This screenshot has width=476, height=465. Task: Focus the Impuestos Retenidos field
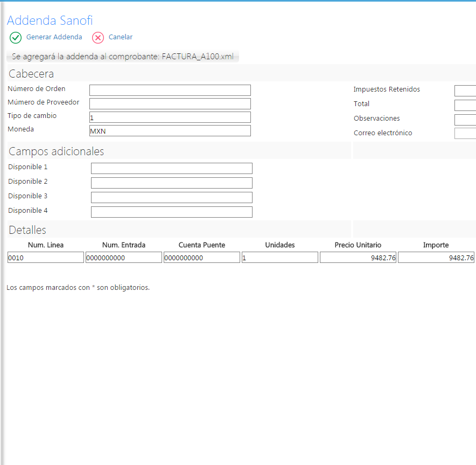pos(465,91)
